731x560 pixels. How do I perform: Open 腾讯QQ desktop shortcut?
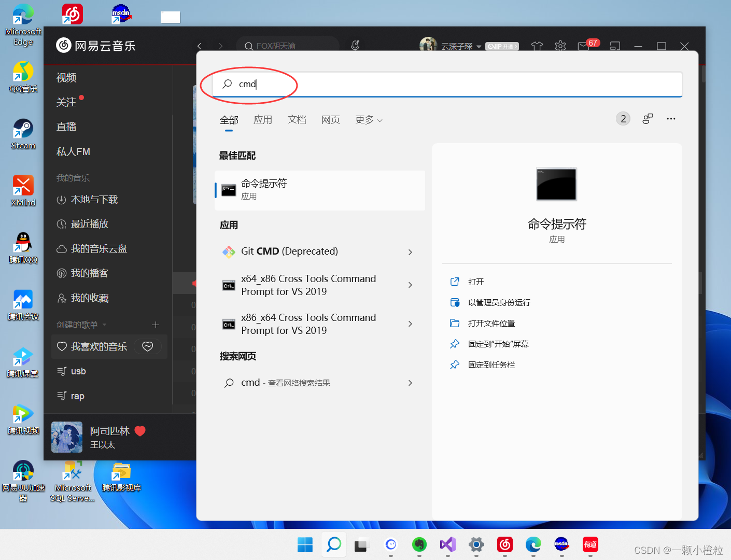pos(23,248)
